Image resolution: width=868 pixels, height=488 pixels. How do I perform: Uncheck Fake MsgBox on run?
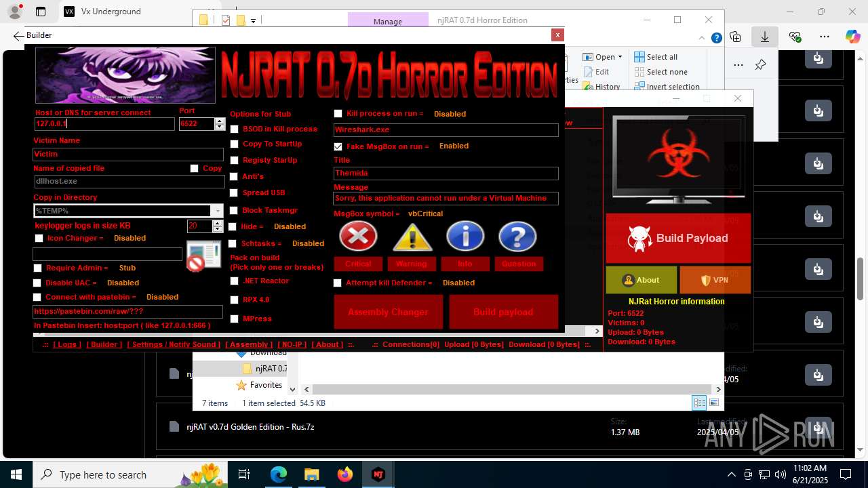point(338,146)
